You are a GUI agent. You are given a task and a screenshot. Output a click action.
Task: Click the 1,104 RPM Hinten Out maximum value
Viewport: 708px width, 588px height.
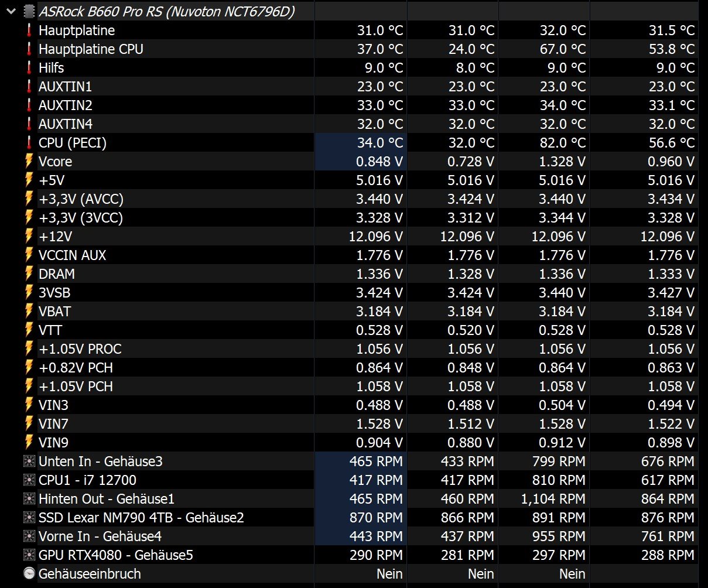tap(553, 499)
